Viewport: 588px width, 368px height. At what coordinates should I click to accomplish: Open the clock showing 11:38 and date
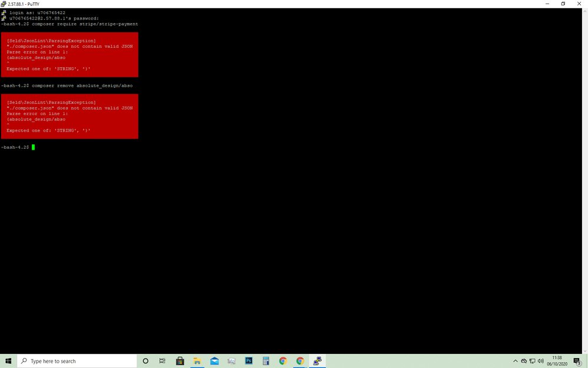(x=557, y=361)
